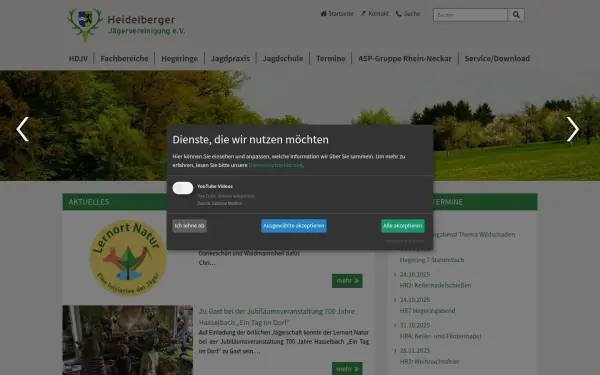Screen dimensions: 600x375
Task: Advance slider with right arrow
Action: coord(572,129)
